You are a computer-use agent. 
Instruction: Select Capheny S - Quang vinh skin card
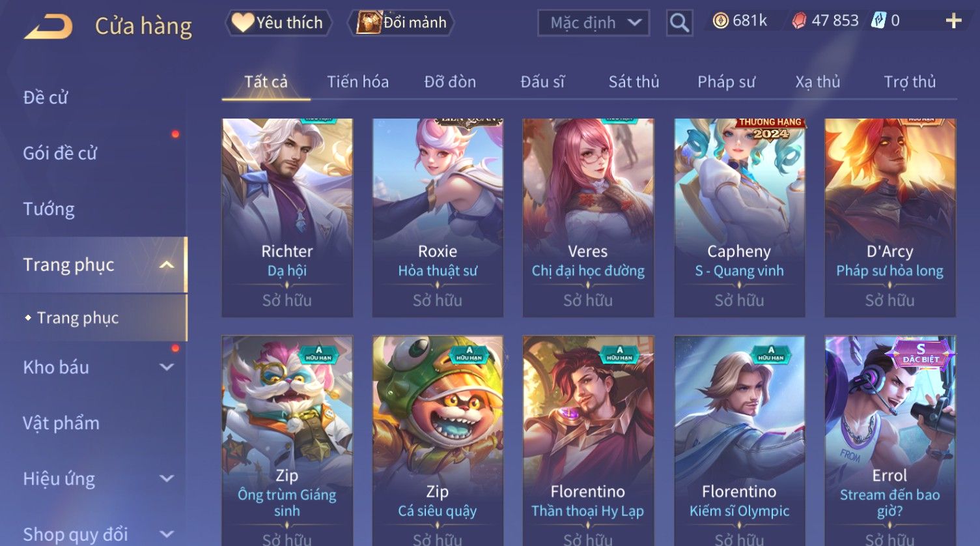pos(739,218)
